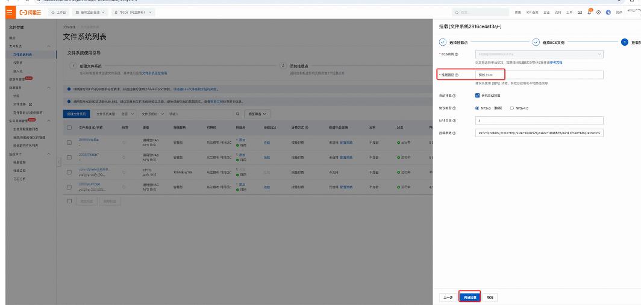Viewport: 644px width, 305px height.
Task: Click the tag icon in first table row
Action: [124, 142]
